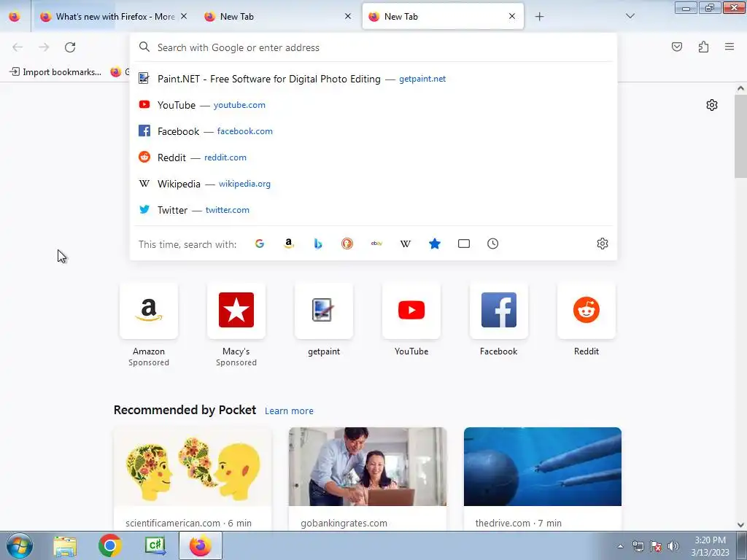Viewport: 747px width, 560px height.
Task: Show hidden system tray icons arrow
Action: point(620,546)
